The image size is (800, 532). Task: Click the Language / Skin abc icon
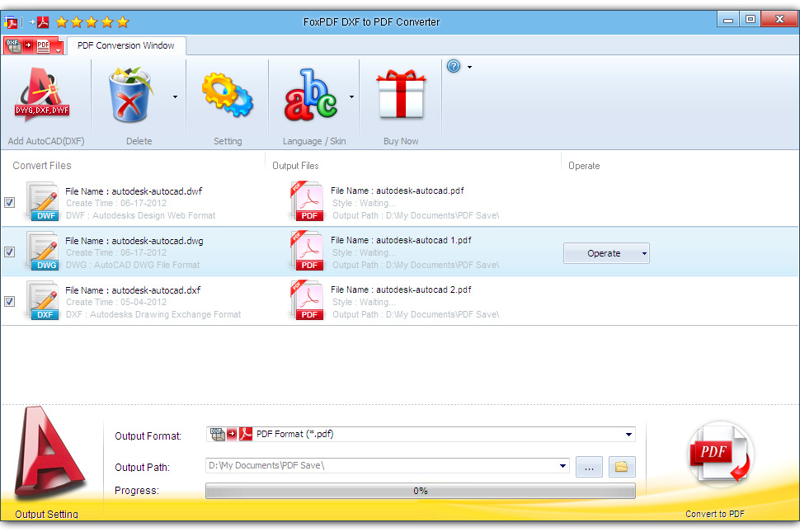pos(311,95)
